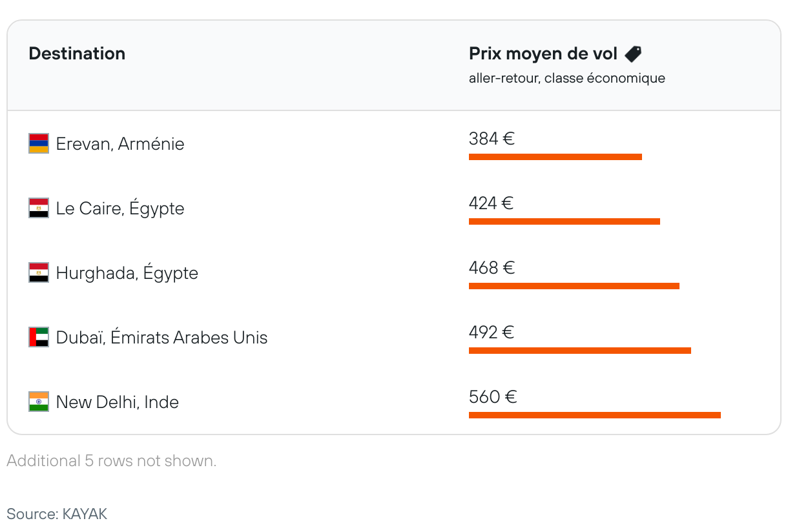Click the orange bar for 384 €

pos(555,157)
